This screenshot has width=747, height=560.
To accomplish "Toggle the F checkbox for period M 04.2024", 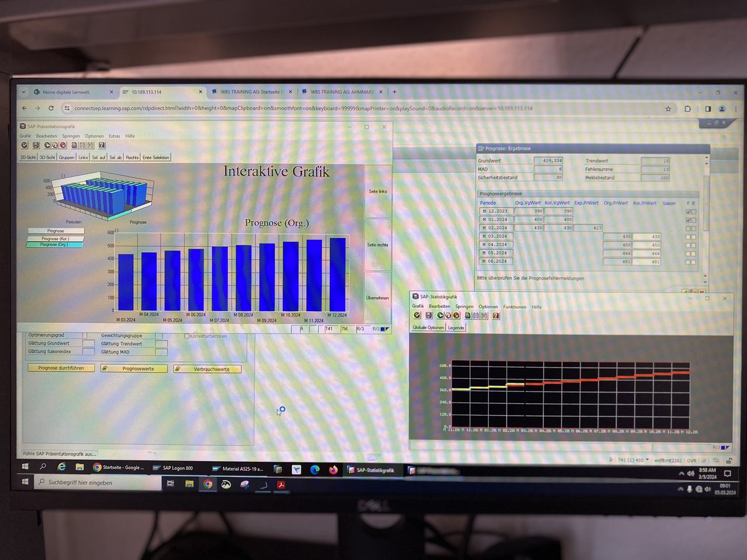I will pos(688,245).
